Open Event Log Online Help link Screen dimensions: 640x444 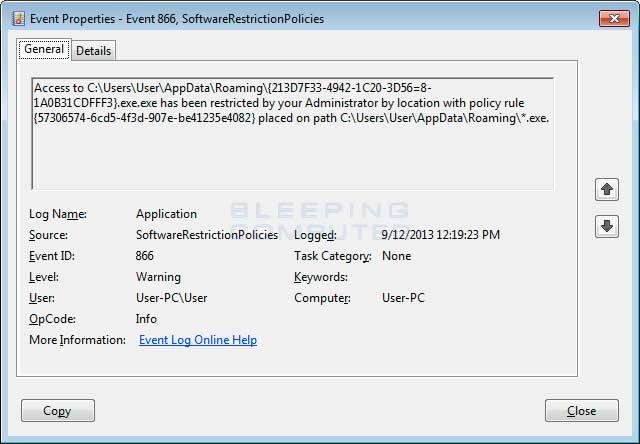(198, 340)
